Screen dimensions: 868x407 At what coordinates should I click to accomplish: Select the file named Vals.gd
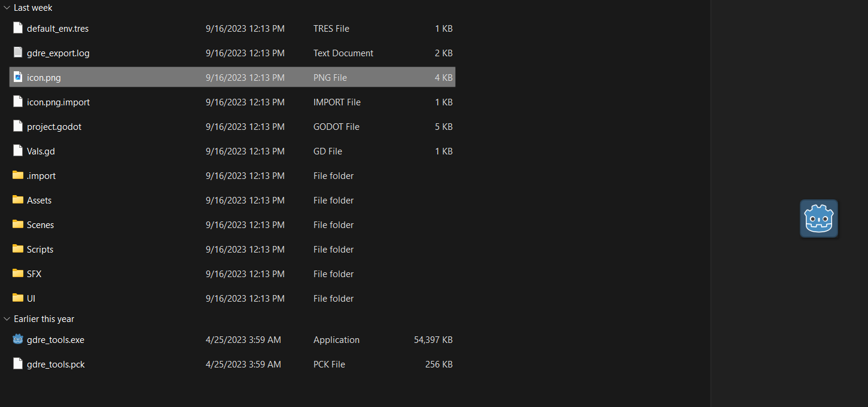pos(41,151)
